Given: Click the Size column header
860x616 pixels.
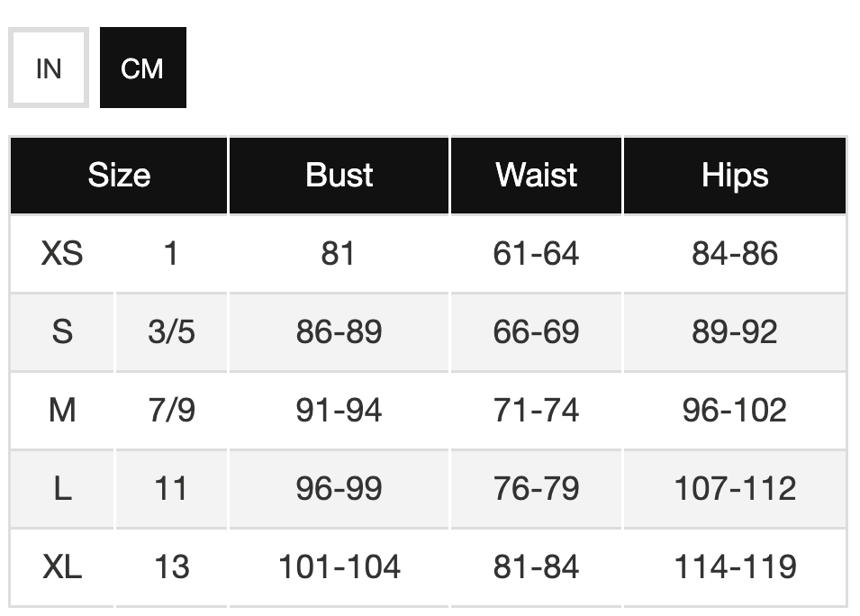Looking at the screenshot, I should click(119, 176).
